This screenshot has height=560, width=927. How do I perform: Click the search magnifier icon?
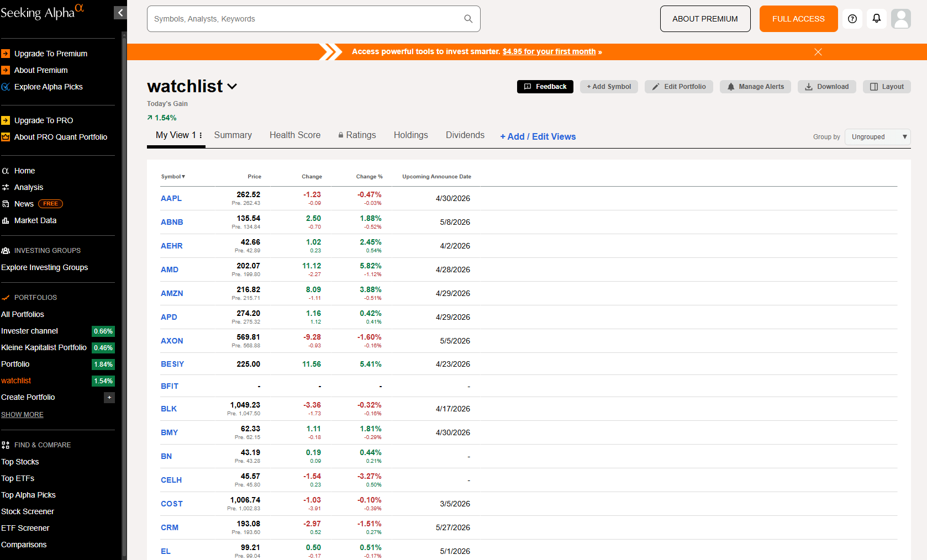[468, 19]
